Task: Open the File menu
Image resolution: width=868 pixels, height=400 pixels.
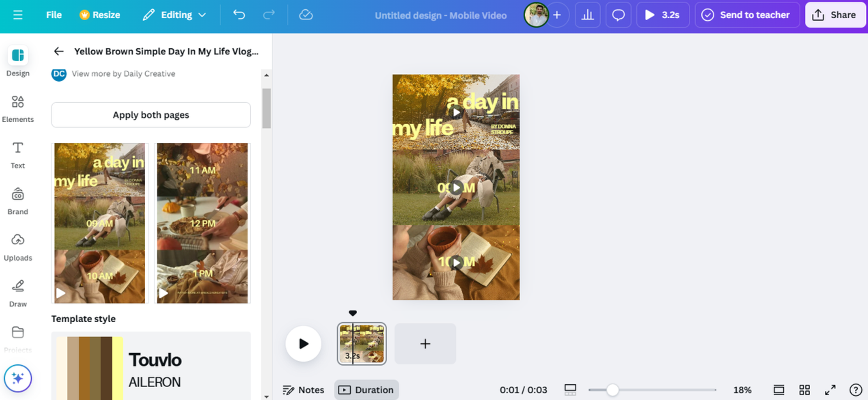Action: coord(53,15)
